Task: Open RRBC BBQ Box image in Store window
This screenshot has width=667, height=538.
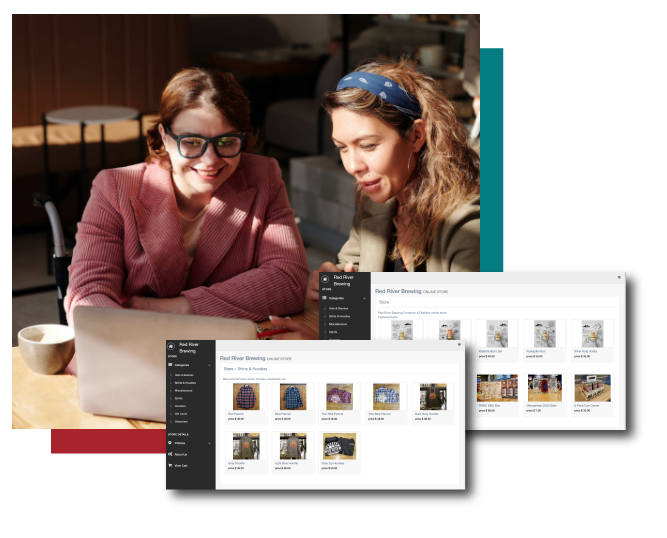Action: [497, 387]
